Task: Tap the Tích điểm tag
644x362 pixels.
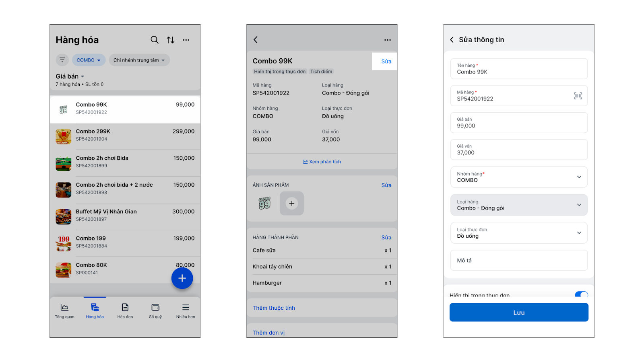Action: (x=321, y=72)
